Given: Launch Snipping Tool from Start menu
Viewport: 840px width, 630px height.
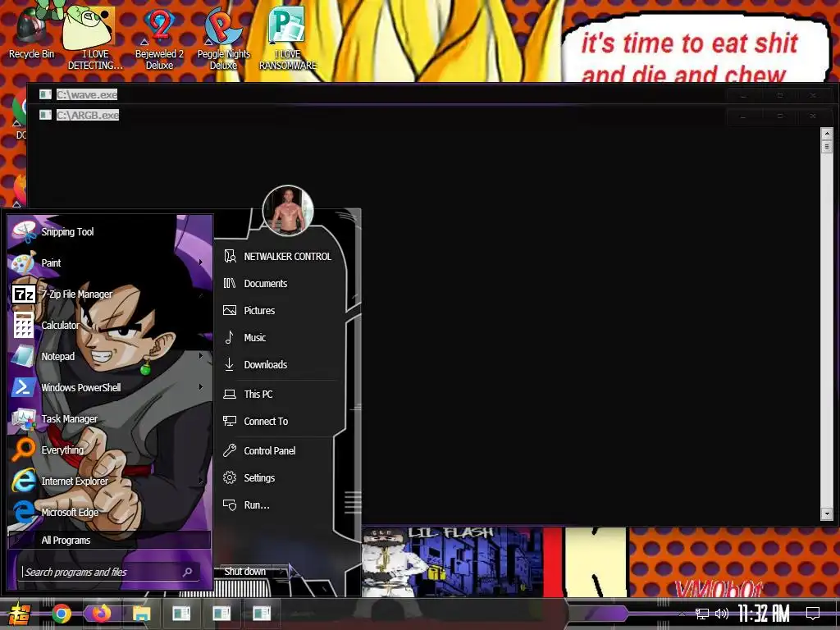Looking at the screenshot, I should point(110,232).
